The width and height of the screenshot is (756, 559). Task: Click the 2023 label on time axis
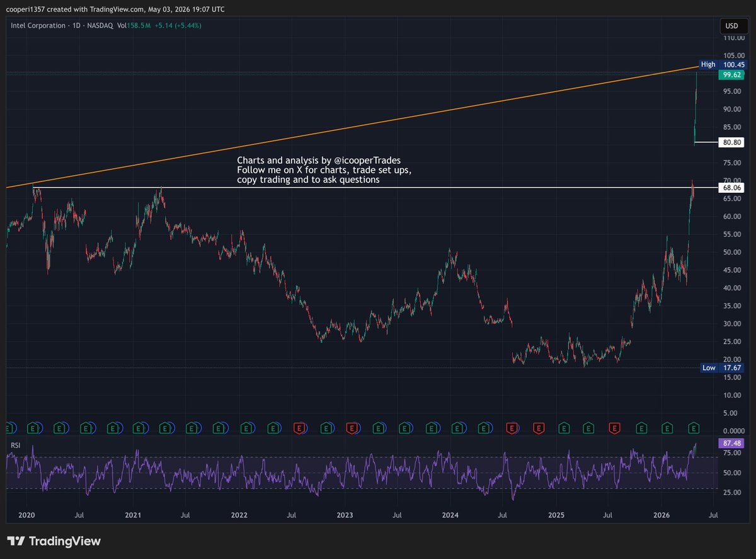(x=345, y=516)
